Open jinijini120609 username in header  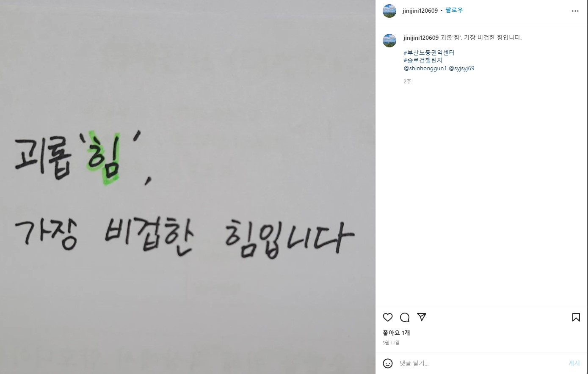(420, 11)
